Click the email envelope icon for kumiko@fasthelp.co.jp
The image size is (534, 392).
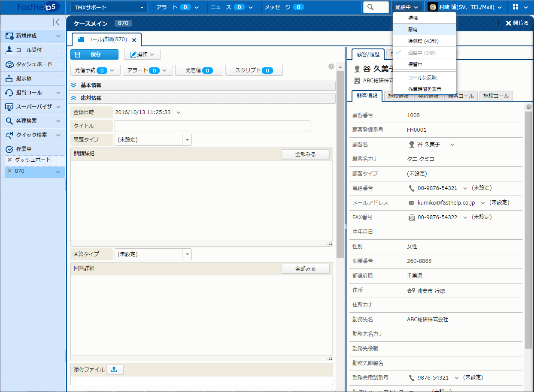coord(411,203)
